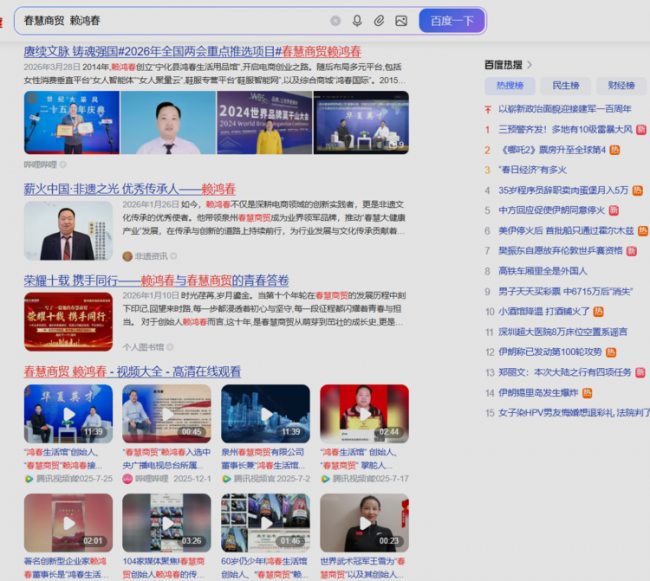This screenshot has width=650, height=581.
Task: Clear the search box text
Action: click(335, 21)
